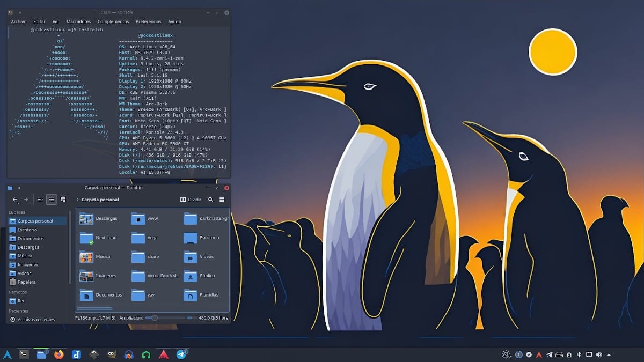Switch Dolphin to icons view

[x=40, y=200]
